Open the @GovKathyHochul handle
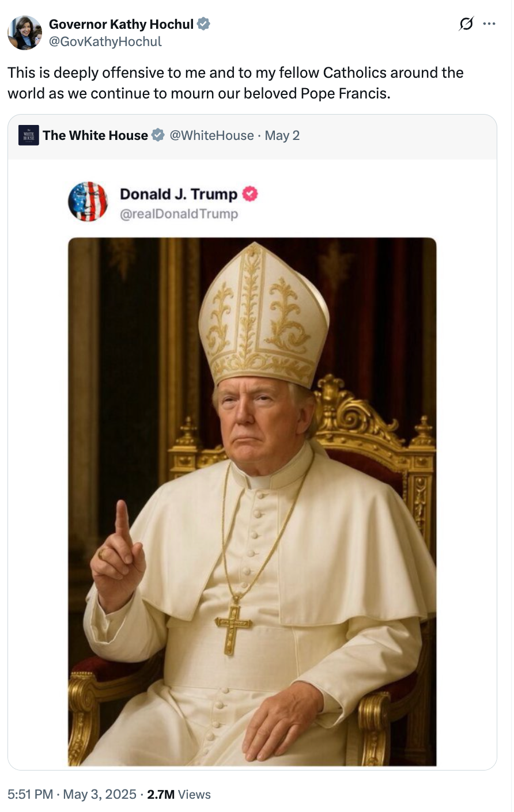Viewport: 514px width, 812px height. 104,41
